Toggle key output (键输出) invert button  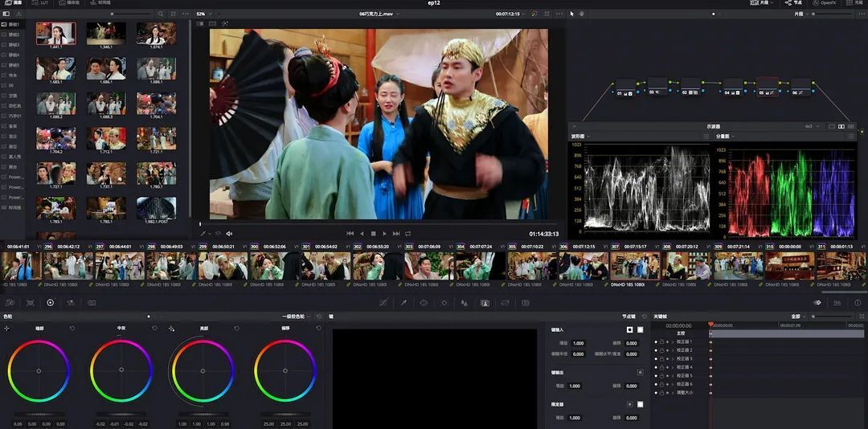[640, 373]
